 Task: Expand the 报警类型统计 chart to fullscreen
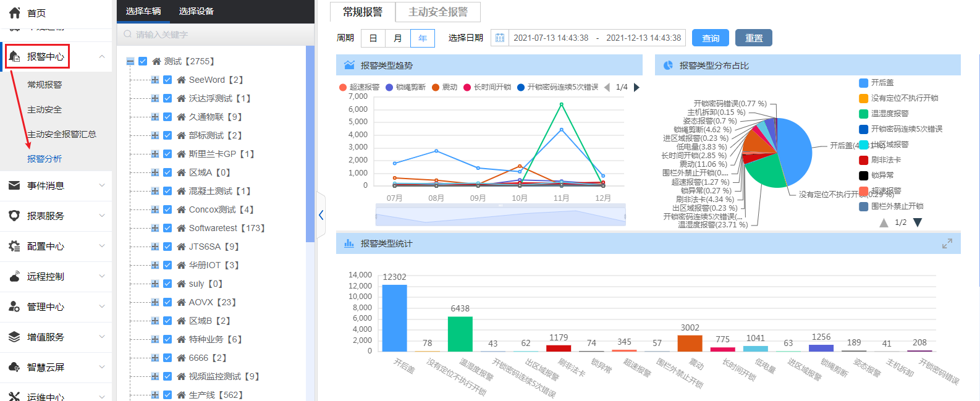(947, 244)
